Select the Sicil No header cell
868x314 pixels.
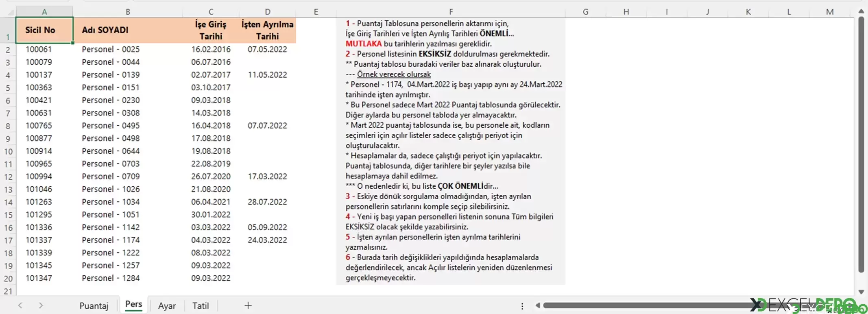tap(44, 30)
